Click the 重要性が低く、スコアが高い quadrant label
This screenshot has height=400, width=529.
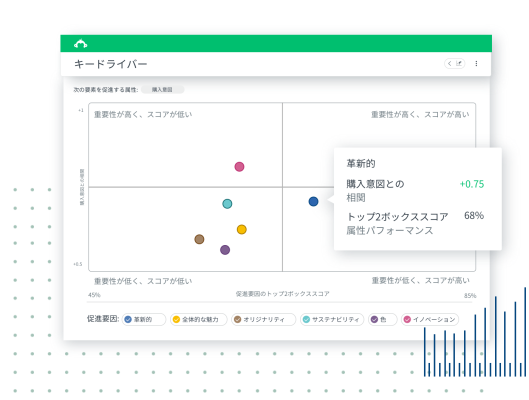(420, 281)
